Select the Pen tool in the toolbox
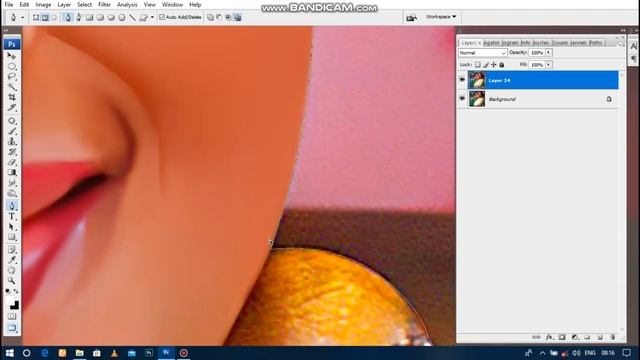This screenshot has width=640, height=360. pos(12,206)
